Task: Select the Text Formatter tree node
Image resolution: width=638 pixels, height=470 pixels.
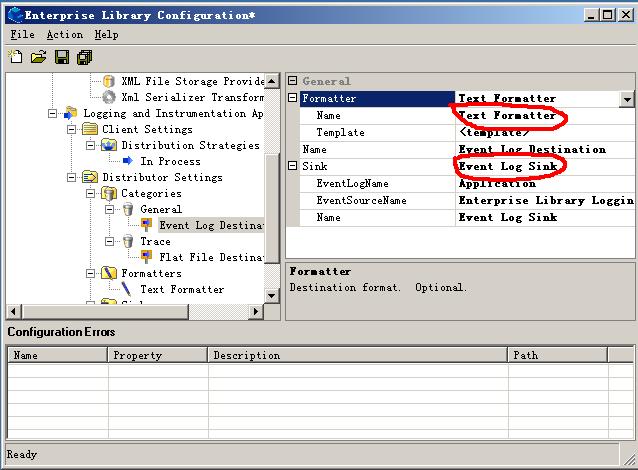Action: (182, 289)
